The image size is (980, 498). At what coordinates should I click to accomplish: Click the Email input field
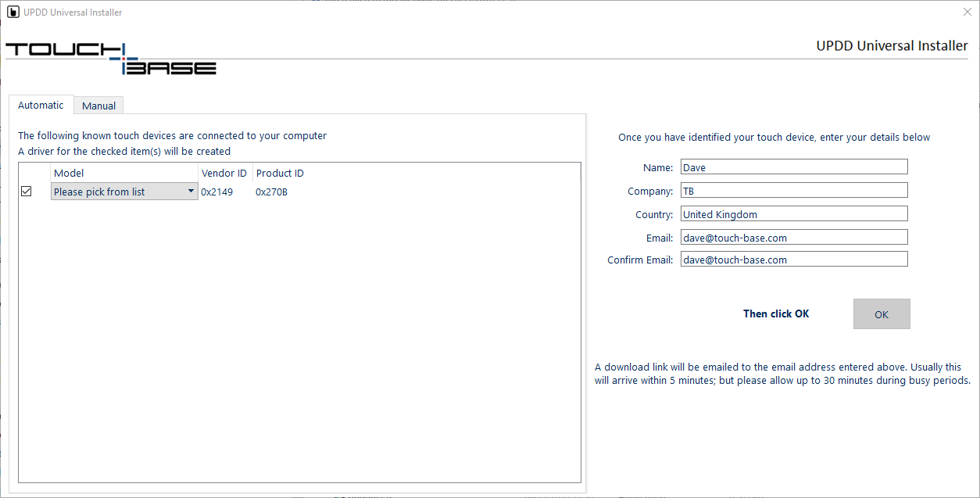tap(794, 237)
